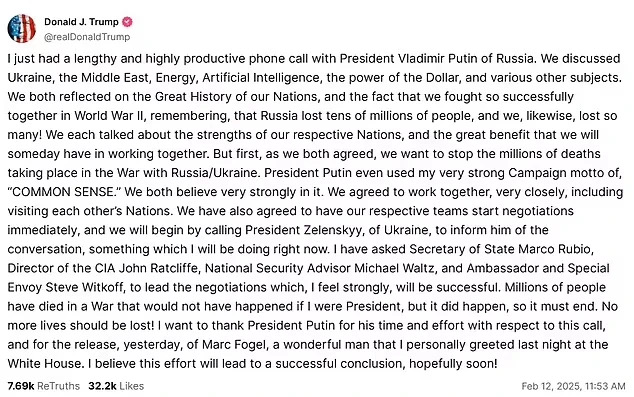634x397 pixels.
Task: Open the profile avatar picture
Action: pos(21,28)
